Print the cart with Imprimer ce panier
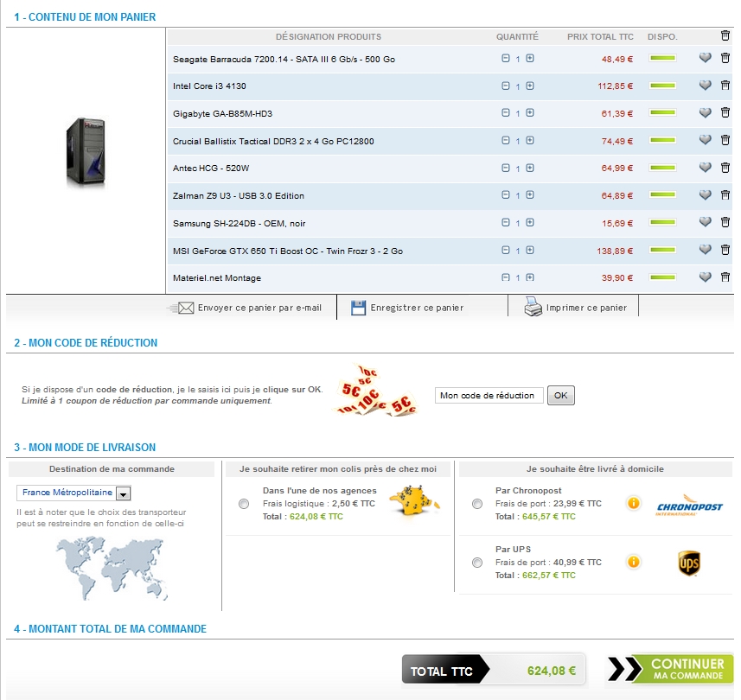 pyautogui.click(x=575, y=307)
